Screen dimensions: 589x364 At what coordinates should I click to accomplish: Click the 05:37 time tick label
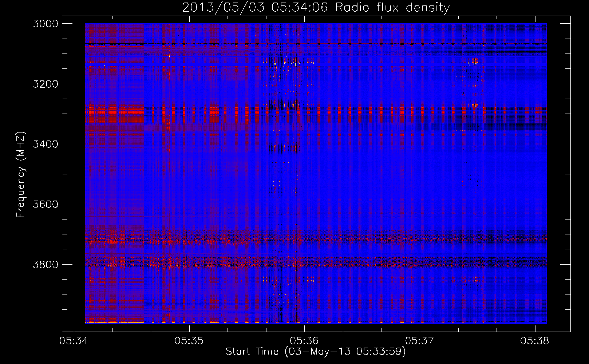pyautogui.click(x=420, y=341)
